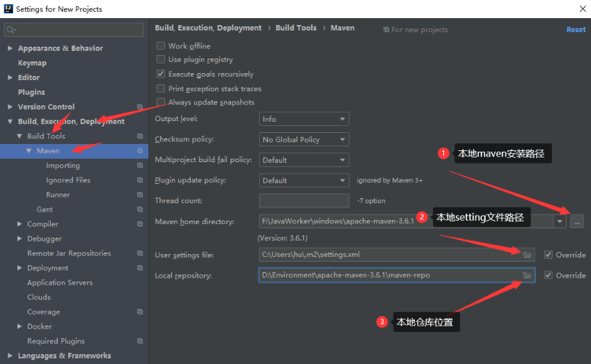Collapse the Maven tree node arrow
Viewport: 591px width, 364px height.
pyautogui.click(x=29, y=151)
